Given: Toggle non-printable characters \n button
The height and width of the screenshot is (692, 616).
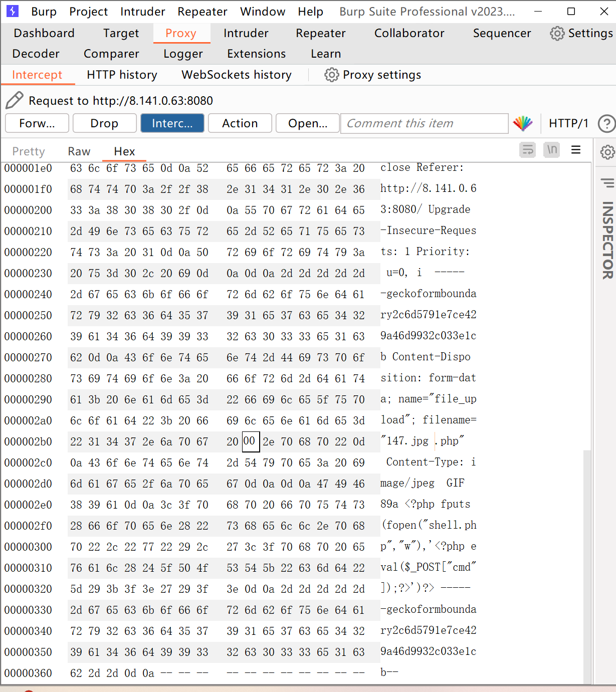Looking at the screenshot, I should [x=552, y=150].
